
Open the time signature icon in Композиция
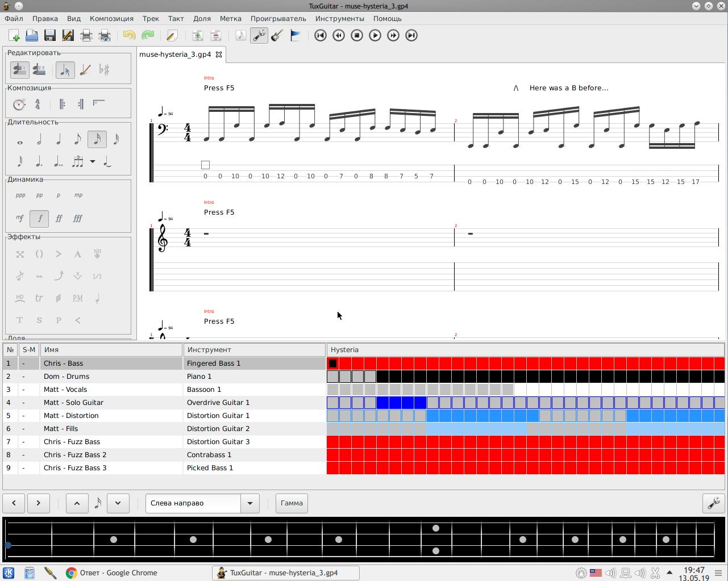click(x=38, y=104)
